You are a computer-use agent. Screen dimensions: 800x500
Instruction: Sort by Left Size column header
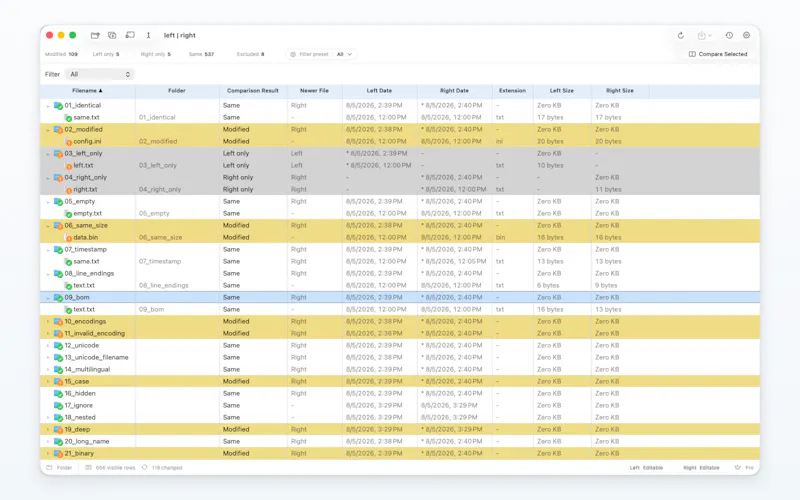[562, 91]
